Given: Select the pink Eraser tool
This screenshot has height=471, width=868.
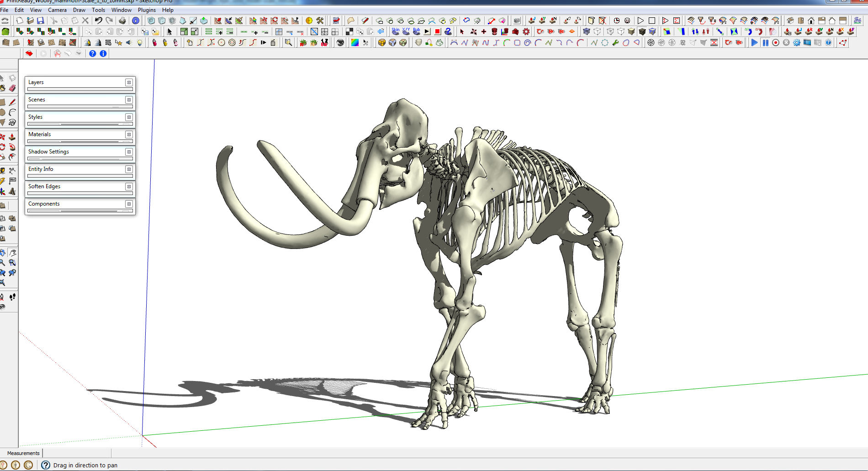Looking at the screenshot, I should click(x=12, y=88).
